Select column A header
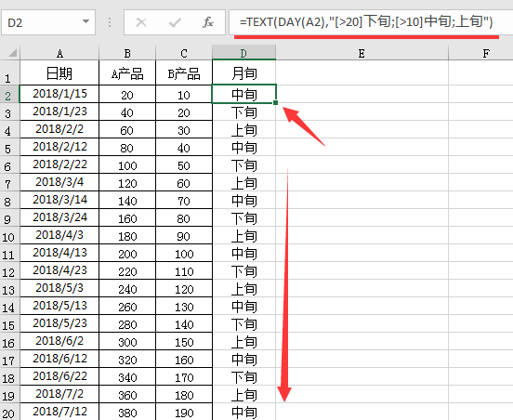The width and height of the screenshot is (513, 420). point(59,53)
